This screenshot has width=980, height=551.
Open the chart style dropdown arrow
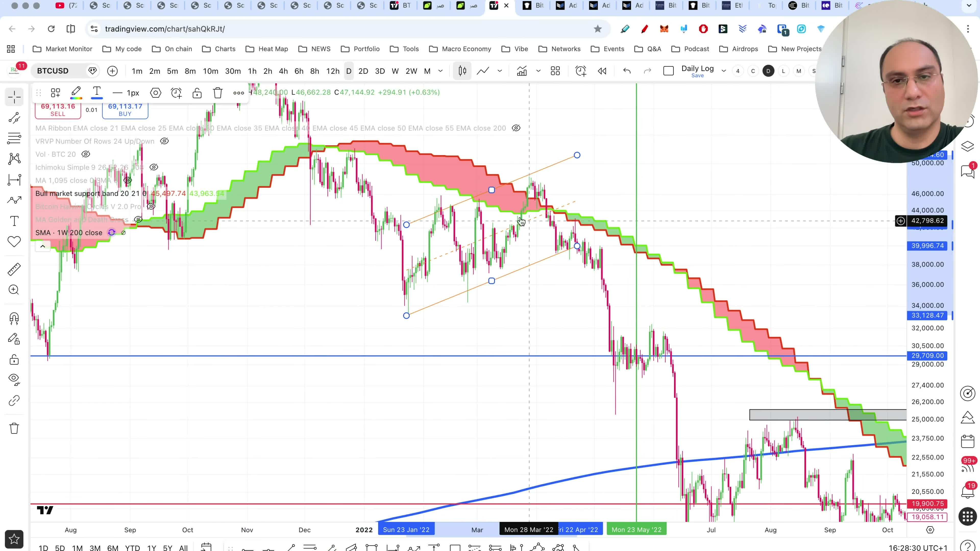pos(499,71)
